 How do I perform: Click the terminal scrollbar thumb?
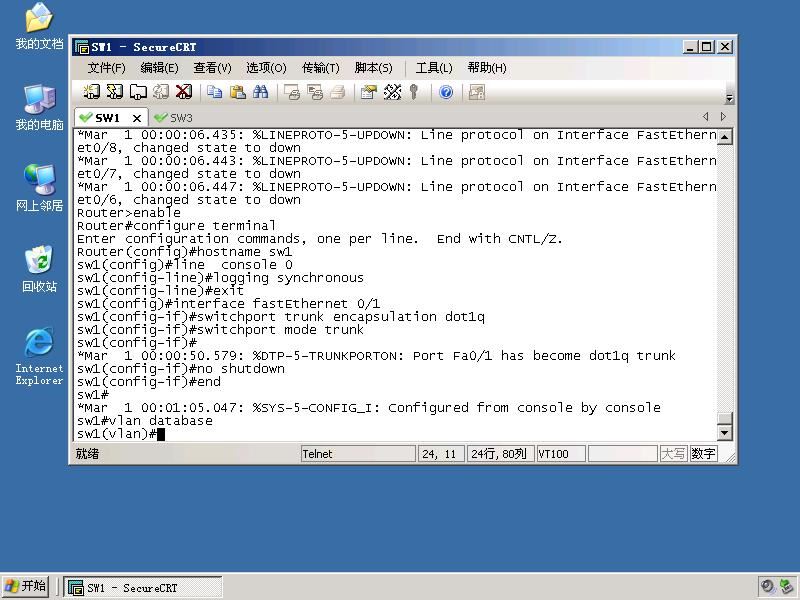click(x=724, y=418)
